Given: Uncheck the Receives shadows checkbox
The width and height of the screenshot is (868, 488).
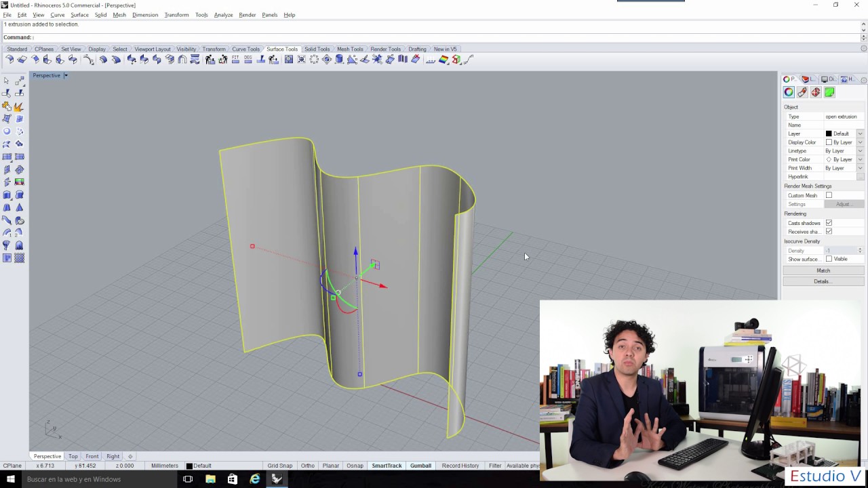Looking at the screenshot, I should click(829, 232).
